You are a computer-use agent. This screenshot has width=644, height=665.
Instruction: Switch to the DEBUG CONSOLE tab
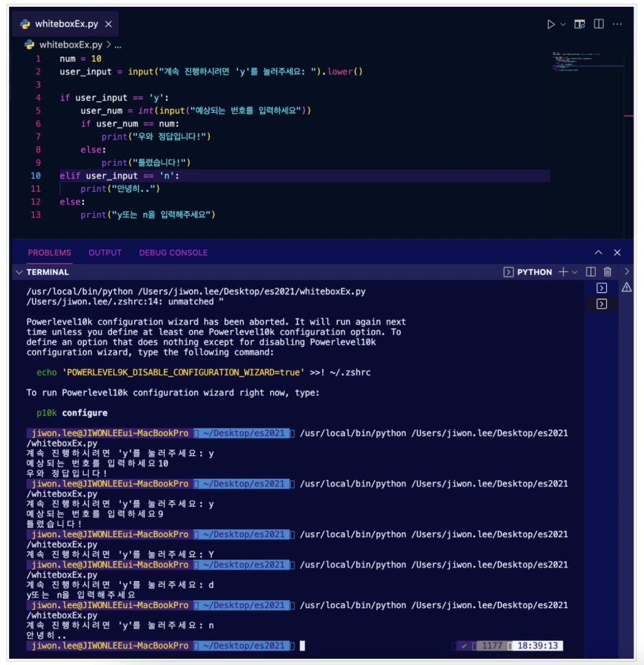click(x=173, y=253)
